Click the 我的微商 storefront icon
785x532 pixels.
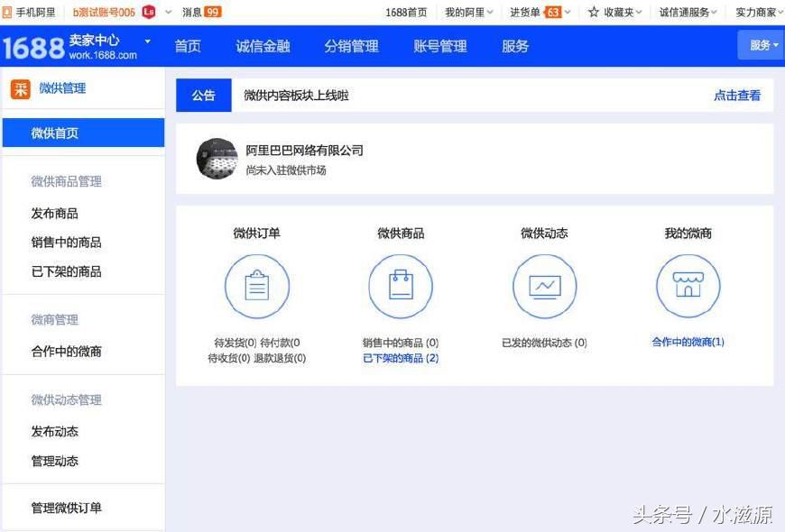click(x=688, y=286)
